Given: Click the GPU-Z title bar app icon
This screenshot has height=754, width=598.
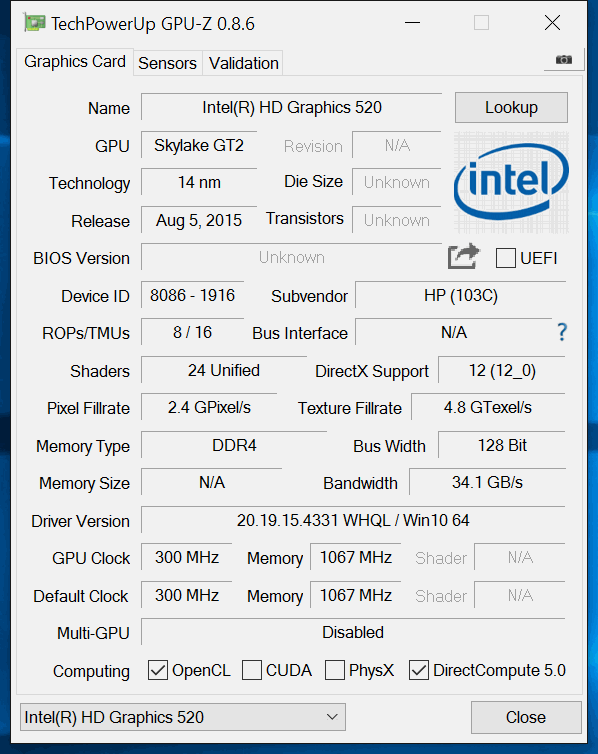Looking at the screenshot, I should 34,23.
